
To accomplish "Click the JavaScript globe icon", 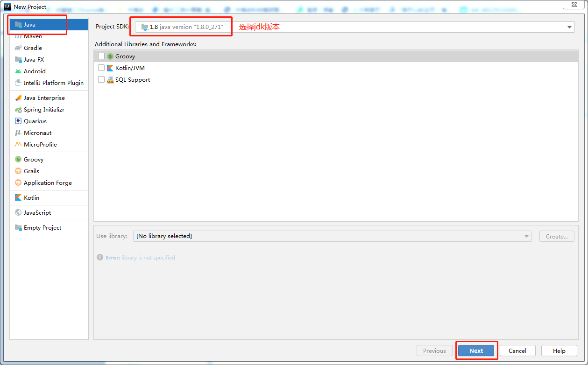I will pyautogui.click(x=18, y=213).
